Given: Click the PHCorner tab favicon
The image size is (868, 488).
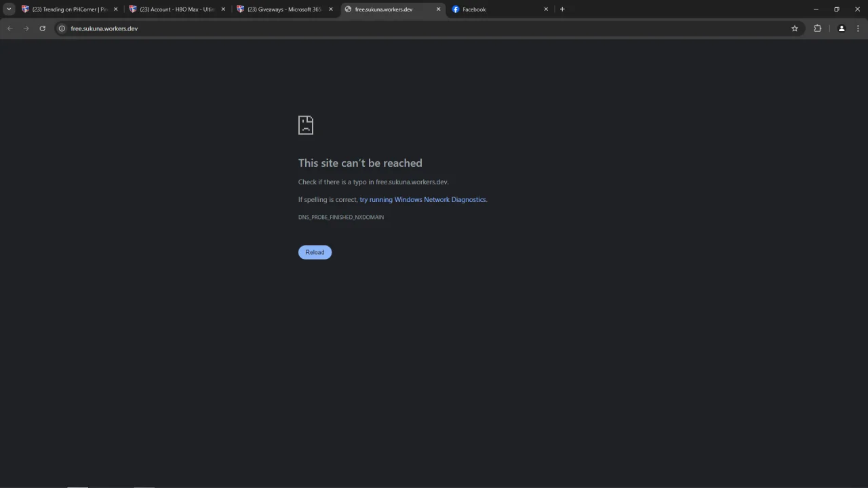Looking at the screenshot, I should tap(25, 9).
